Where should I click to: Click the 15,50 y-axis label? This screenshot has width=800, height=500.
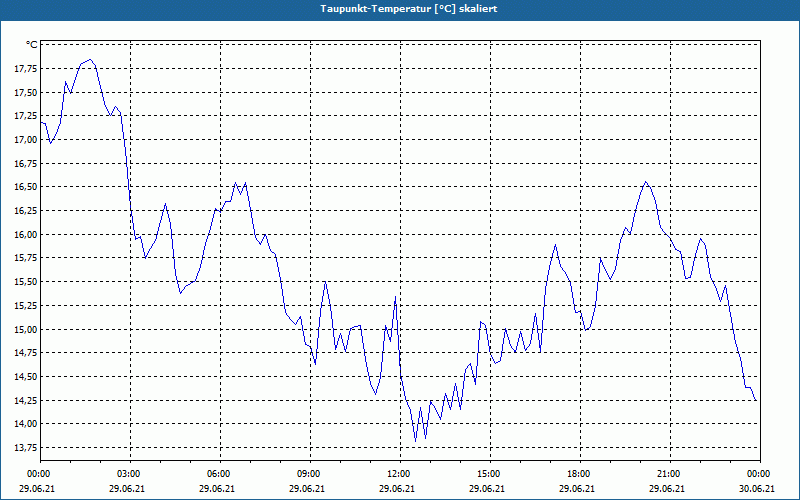point(26,282)
